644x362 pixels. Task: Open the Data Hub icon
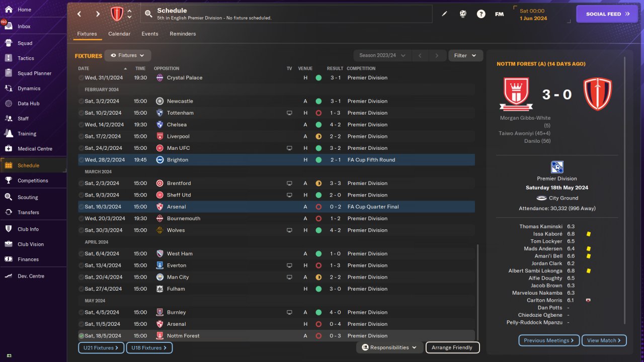click(x=9, y=104)
